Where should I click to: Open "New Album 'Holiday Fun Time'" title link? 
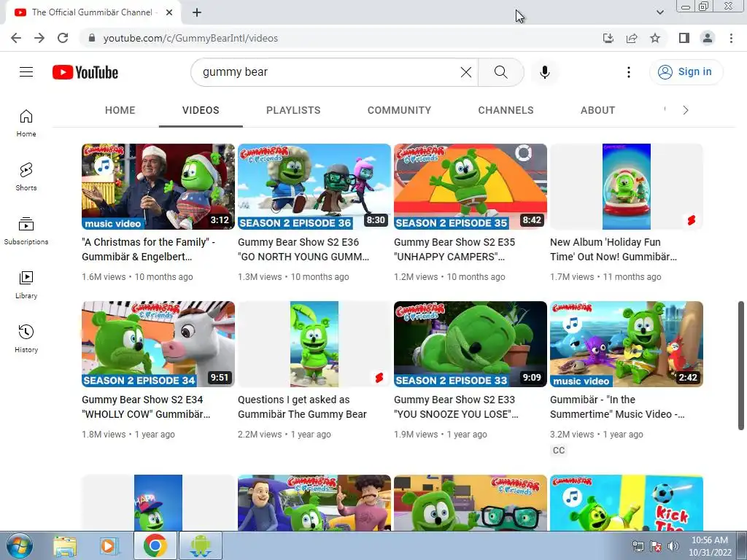613,249
